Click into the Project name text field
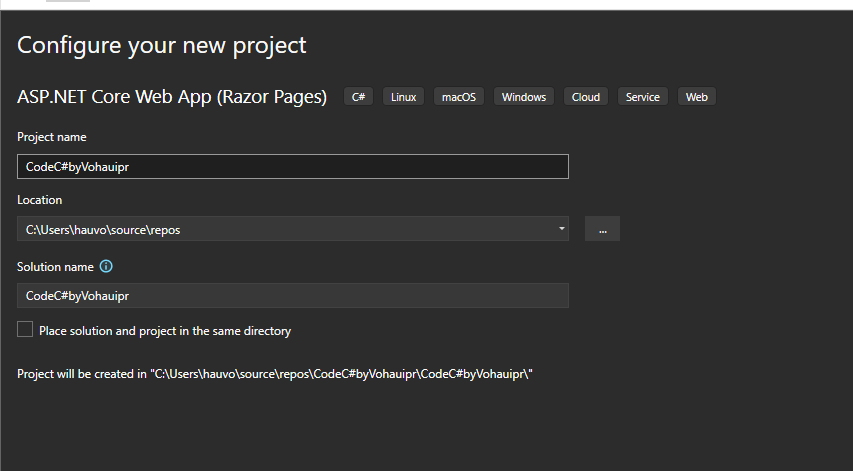The width and height of the screenshot is (853, 471). tap(292, 167)
